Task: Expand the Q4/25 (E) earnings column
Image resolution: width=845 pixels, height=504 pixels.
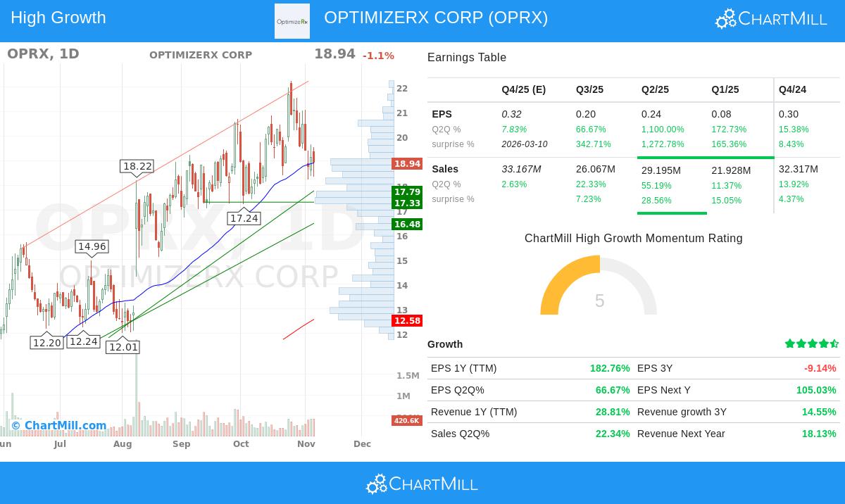Action: (x=523, y=89)
